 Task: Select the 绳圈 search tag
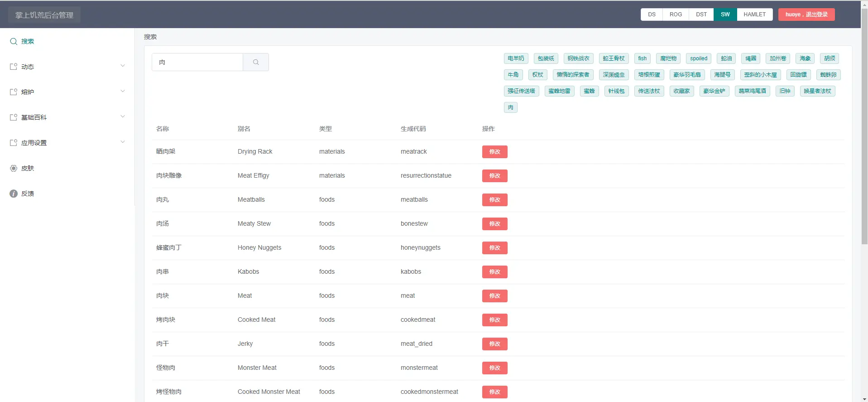(x=751, y=58)
